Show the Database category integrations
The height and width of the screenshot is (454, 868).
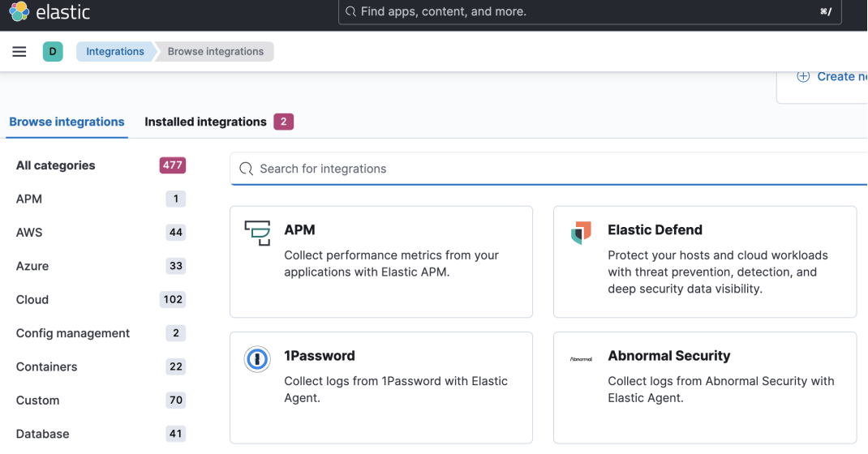click(42, 434)
